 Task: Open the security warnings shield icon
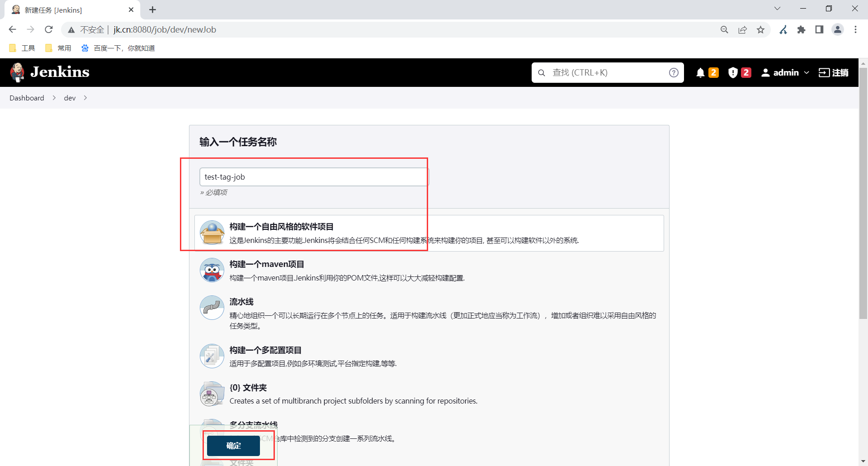(733, 72)
